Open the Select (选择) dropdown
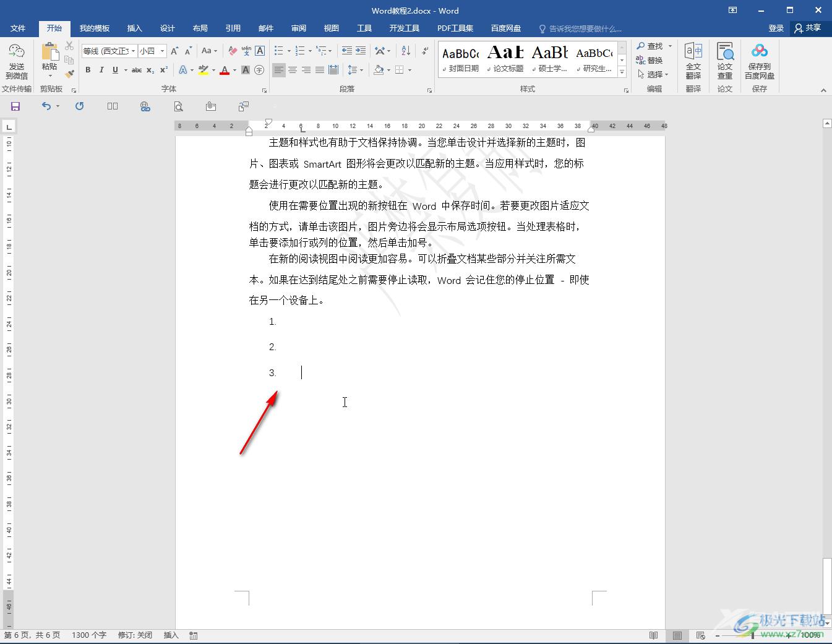Image resolution: width=832 pixels, height=644 pixels. (x=653, y=74)
